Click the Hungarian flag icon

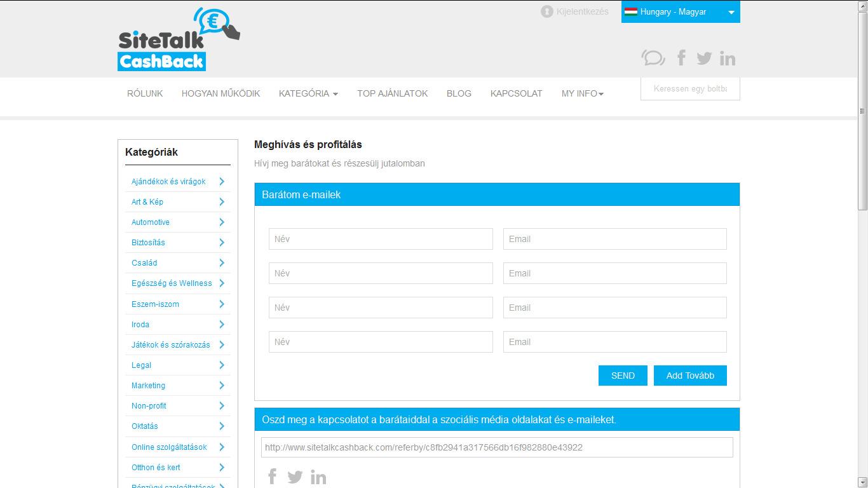click(631, 11)
